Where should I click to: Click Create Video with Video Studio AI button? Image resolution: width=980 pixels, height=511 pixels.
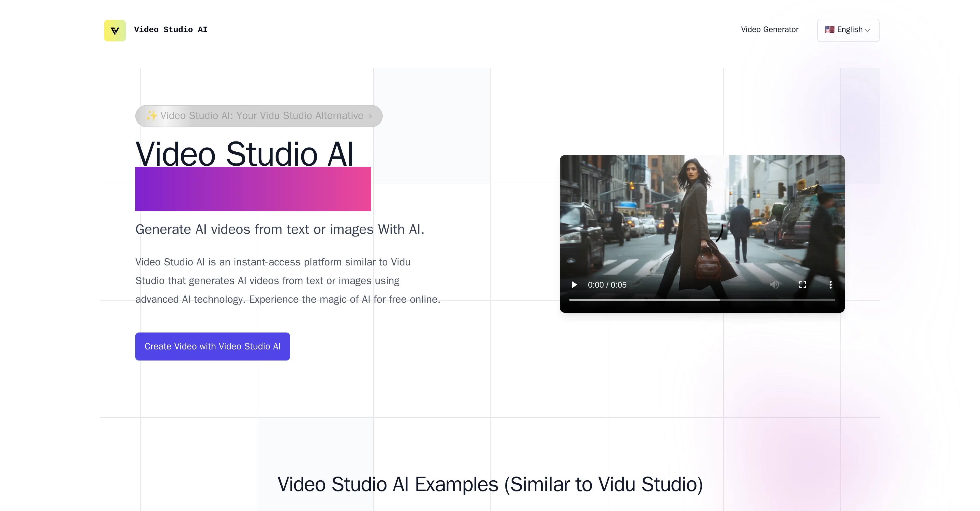click(x=212, y=346)
